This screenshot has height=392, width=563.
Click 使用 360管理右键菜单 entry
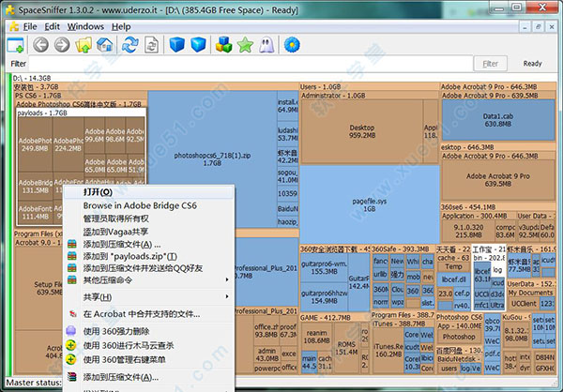[x=148, y=359]
